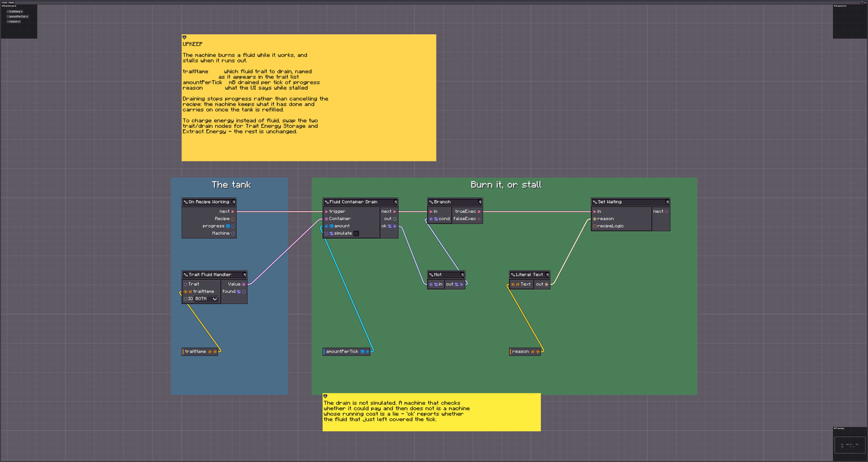Click the minimap thumbnail in Preview panel

coord(850,445)
